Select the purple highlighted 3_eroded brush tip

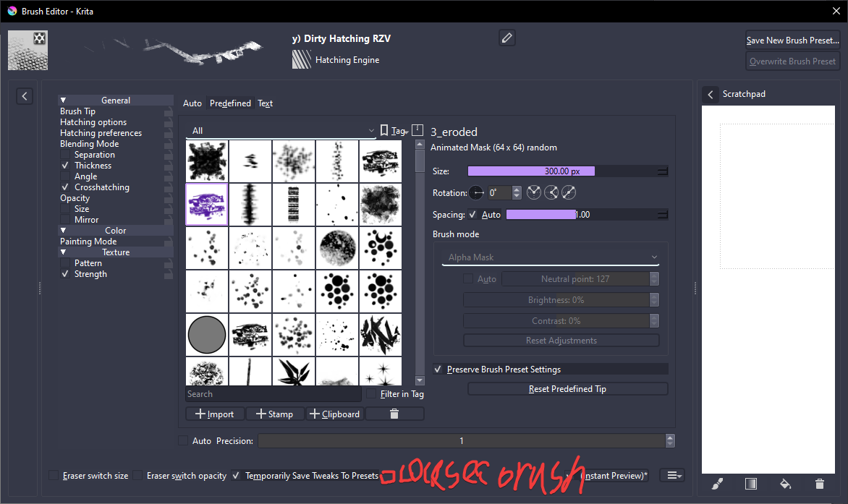[x=207, y=204]
